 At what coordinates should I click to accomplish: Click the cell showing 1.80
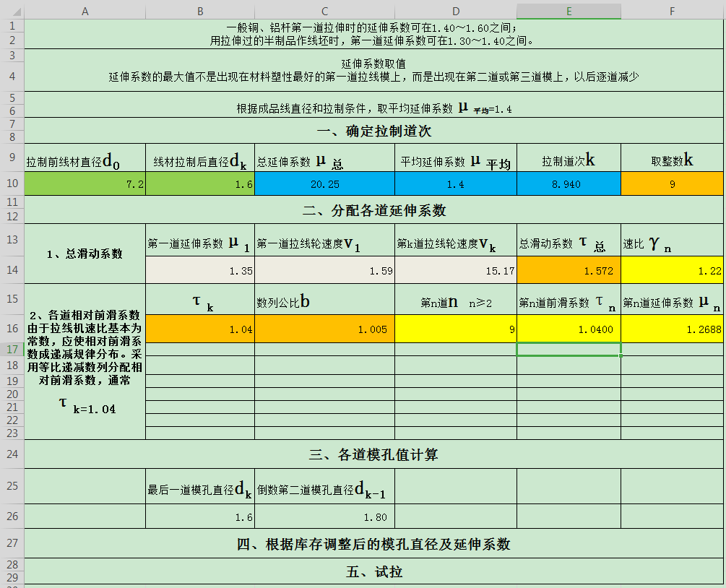coord(324,516)
